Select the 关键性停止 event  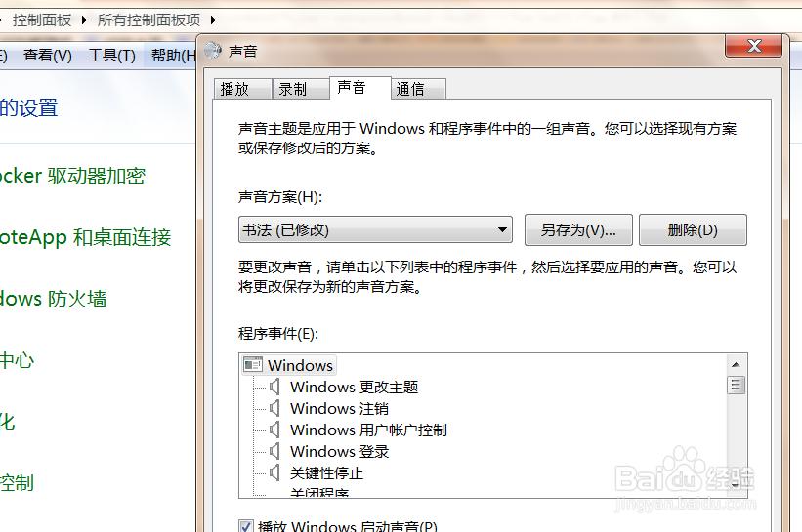(x=326, y=472)
